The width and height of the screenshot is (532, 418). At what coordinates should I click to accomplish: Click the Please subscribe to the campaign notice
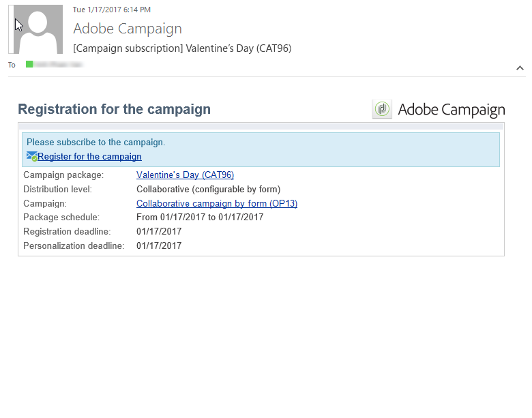[95, 143]
